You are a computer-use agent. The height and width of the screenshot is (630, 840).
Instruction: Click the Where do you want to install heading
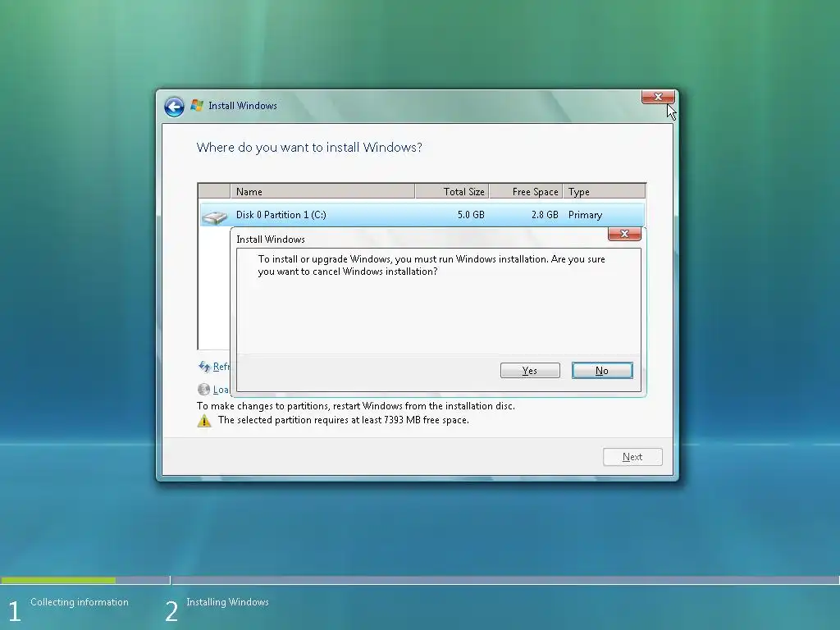click(x=309, y=148)
